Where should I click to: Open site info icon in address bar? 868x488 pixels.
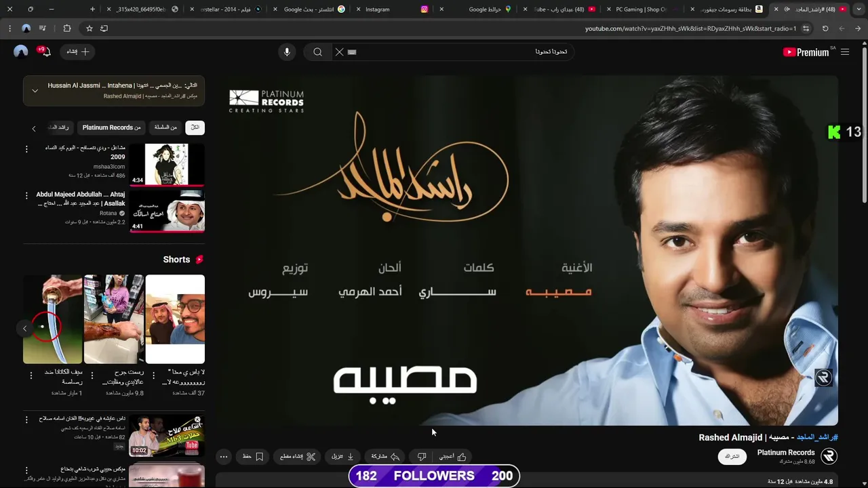click(806, 28)
